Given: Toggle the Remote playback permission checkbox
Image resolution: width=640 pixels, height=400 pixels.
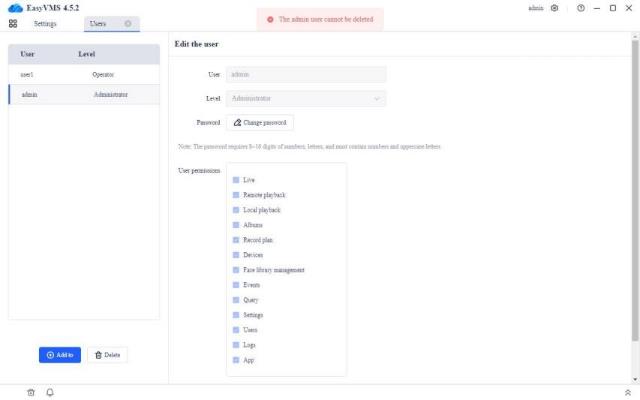Looking at the screenshot, I should pyautogui.click(x=236, y=195).
